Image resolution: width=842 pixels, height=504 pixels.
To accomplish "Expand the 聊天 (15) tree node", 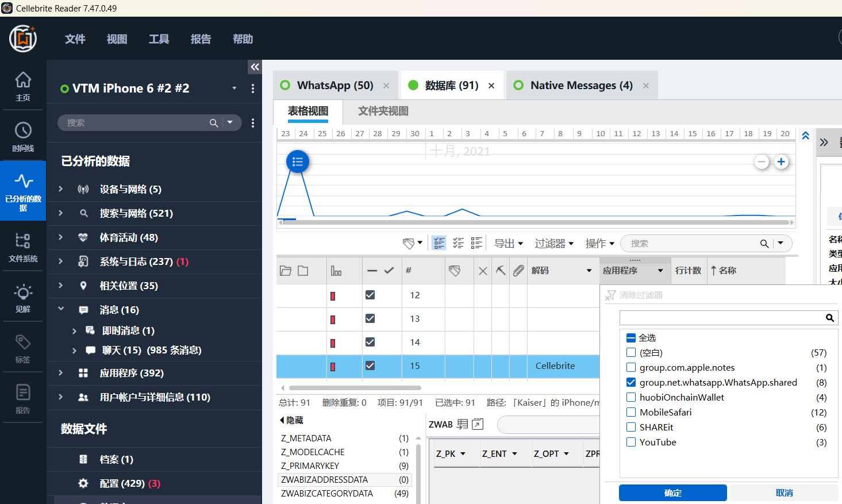I will [x=74, y=351].
